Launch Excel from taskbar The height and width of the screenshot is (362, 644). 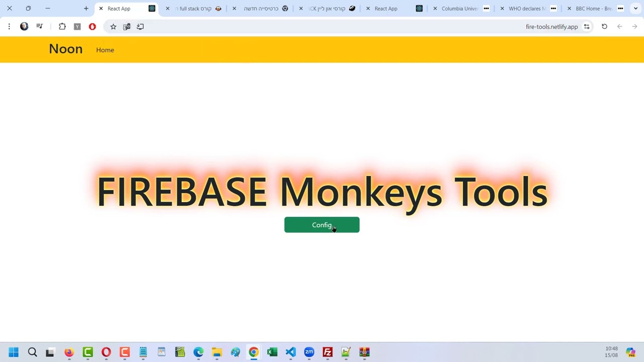[x=272, y=352]
